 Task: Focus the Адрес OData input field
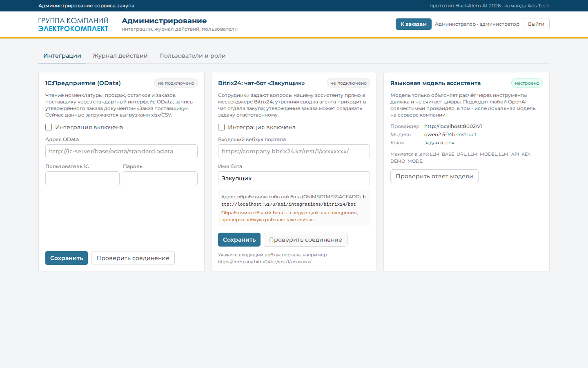pyautogui.click(x=121, y=151)
